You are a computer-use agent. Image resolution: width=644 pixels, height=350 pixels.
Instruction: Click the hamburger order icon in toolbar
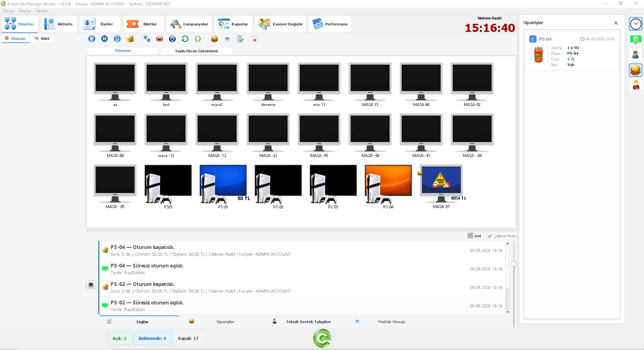[215, 39]
